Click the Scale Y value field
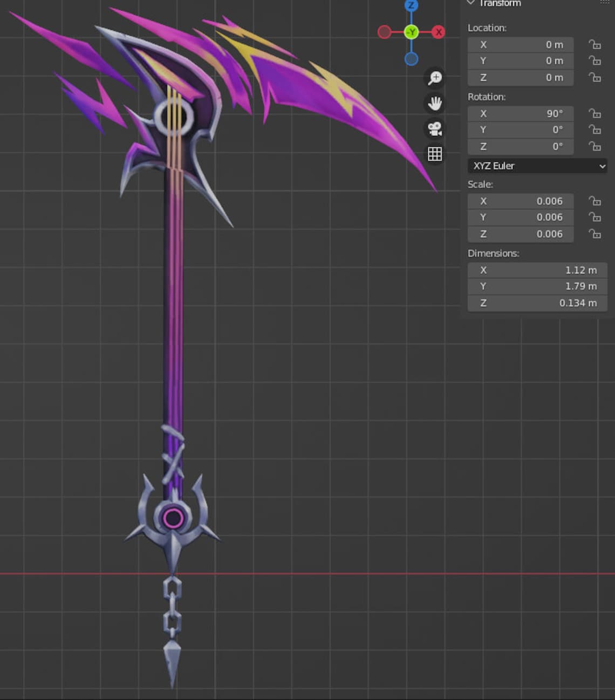Viewport: 615px width, 700px height. [x=520, y=217]
